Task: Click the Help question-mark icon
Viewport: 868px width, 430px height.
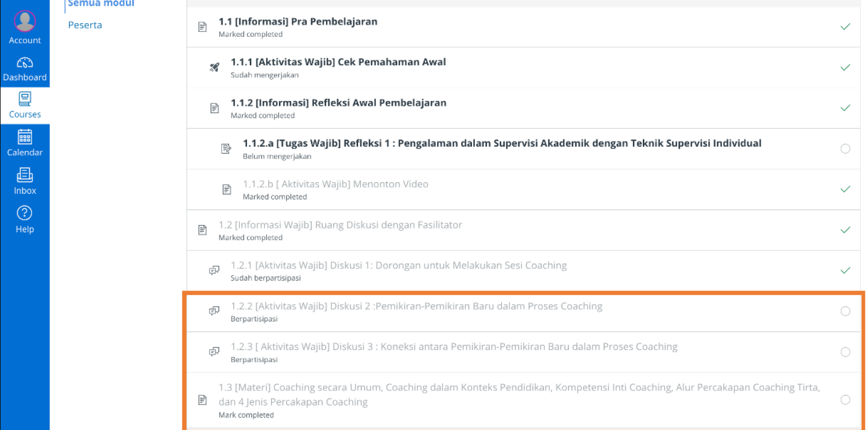Action: [25, 213]
